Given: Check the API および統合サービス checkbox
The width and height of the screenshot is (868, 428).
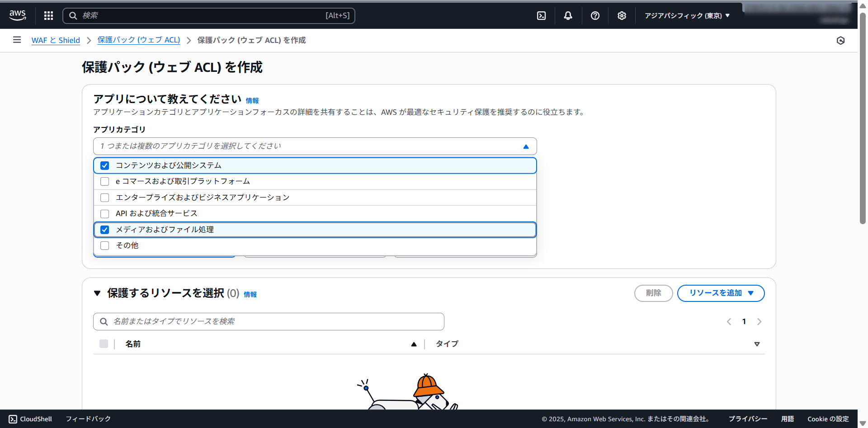Looking at the screenshot, I should (x=105, y=214).
